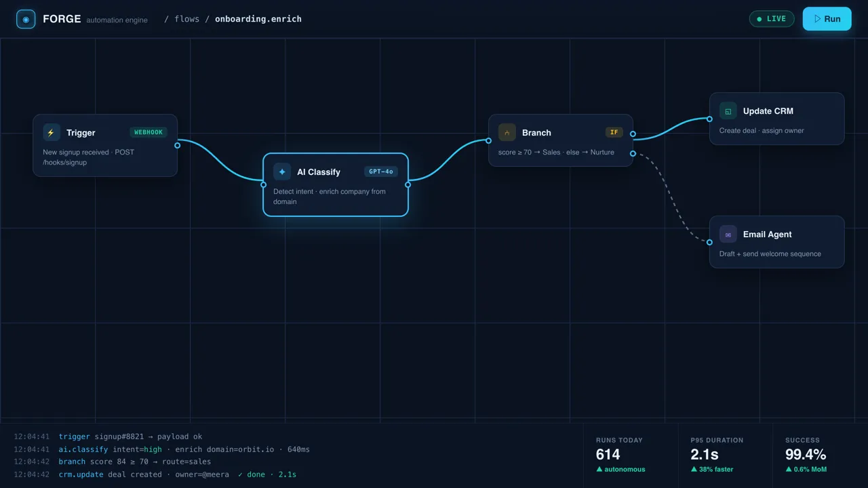Click the WEBHOOK tag on Trigger node
The width and height of the screenshot is (868, 488).
pyautogui.click(x=149, y=132)
